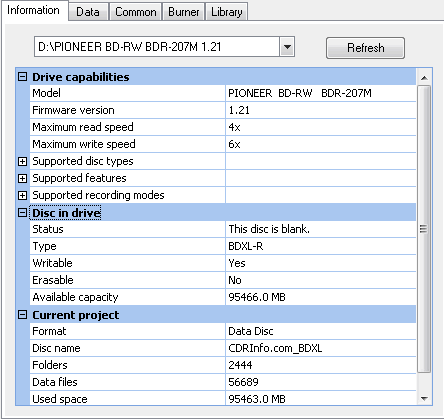This screenshot has height=419, width=444.
Task: Click the scrollbar down arrow
Action: click(424, 398)
